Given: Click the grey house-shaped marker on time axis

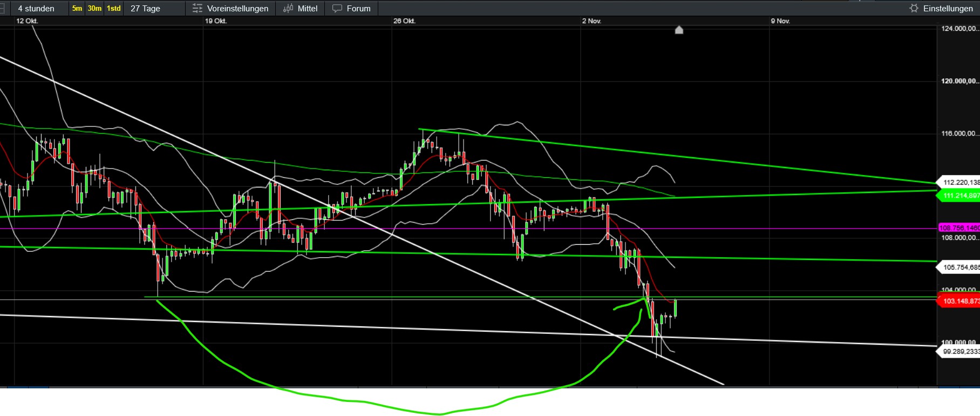Looking at the screenshot, I should [x=679, y=30].
